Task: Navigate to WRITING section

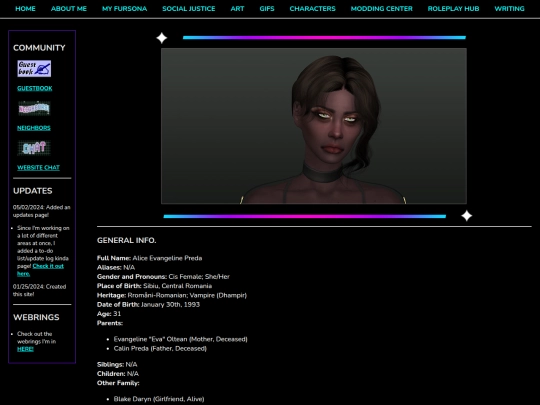Action: click(x=509, y=9)
